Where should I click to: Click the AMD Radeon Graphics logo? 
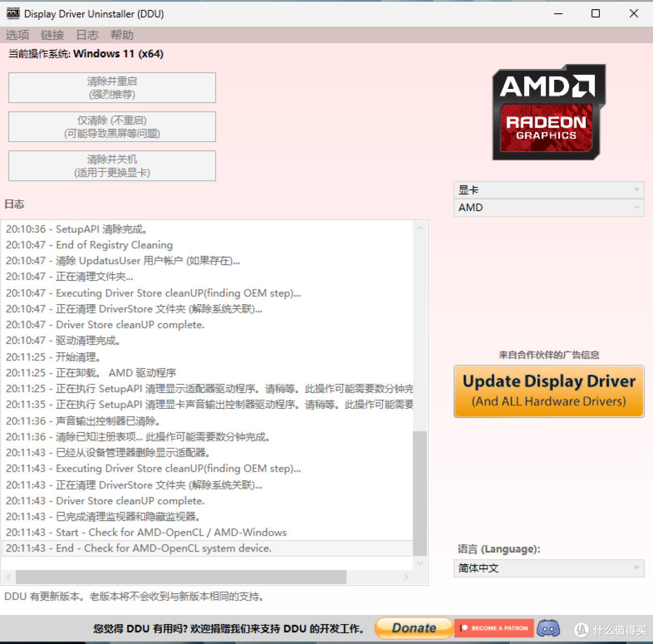548,112
